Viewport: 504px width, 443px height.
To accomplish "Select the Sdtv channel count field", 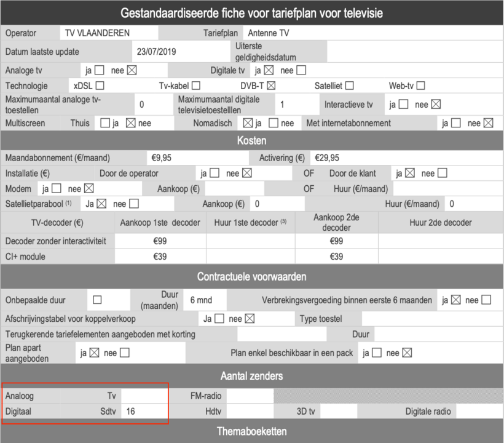I will point(144,412).
